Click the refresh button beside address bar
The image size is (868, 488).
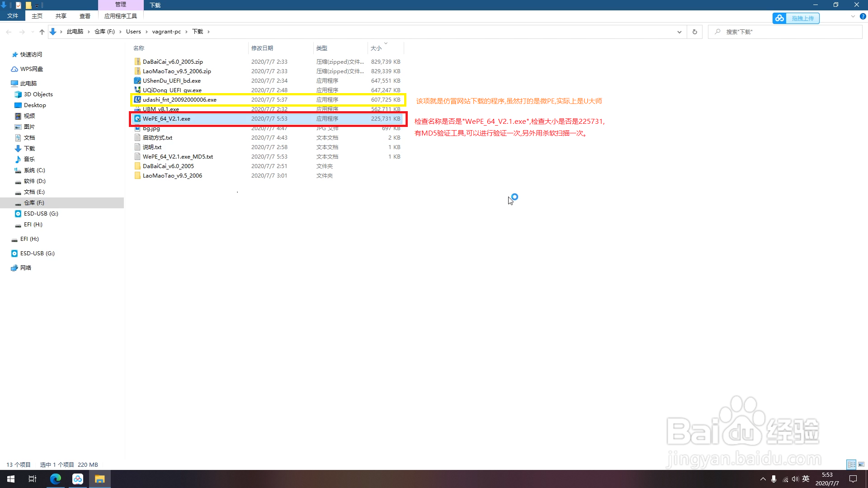point(695,32)
